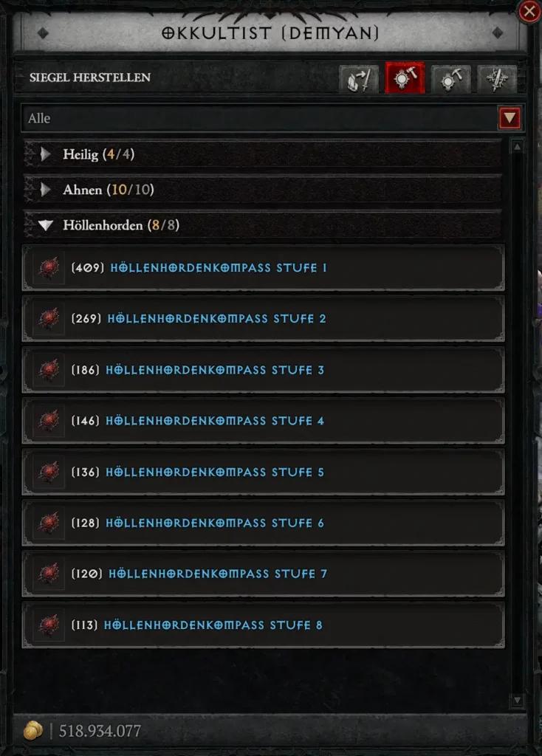Click the Höllenhordenkompass Stufe 1 item icon
Image resolution: width=542 pixels, height=756 pixels.
[x=49, y=267]
